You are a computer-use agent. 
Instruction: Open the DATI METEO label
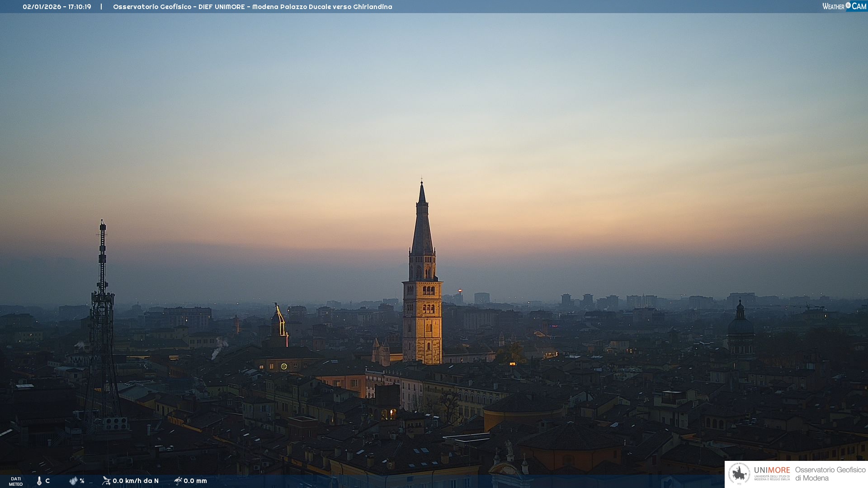coord(16,481)
